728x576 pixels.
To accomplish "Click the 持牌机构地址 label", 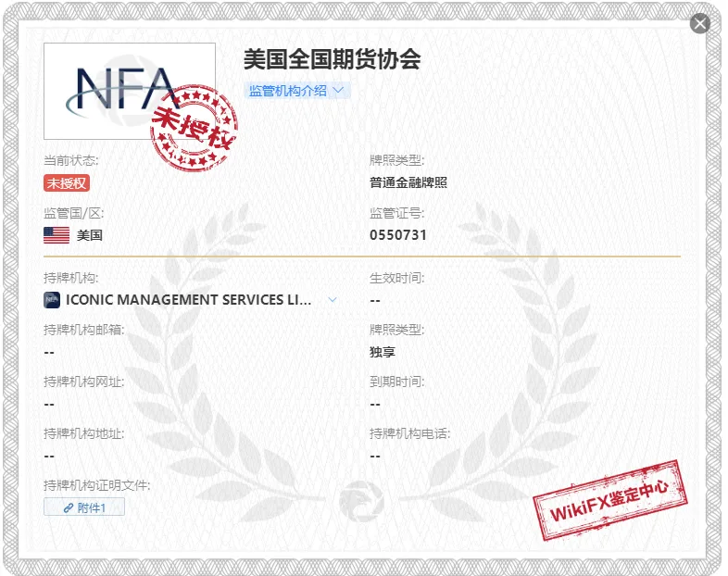I will 84,434.
